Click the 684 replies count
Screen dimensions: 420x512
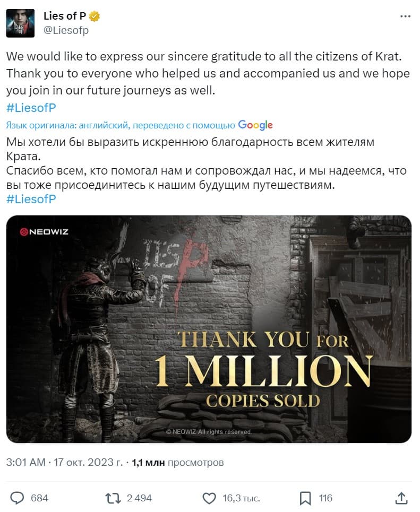(39, 498)
